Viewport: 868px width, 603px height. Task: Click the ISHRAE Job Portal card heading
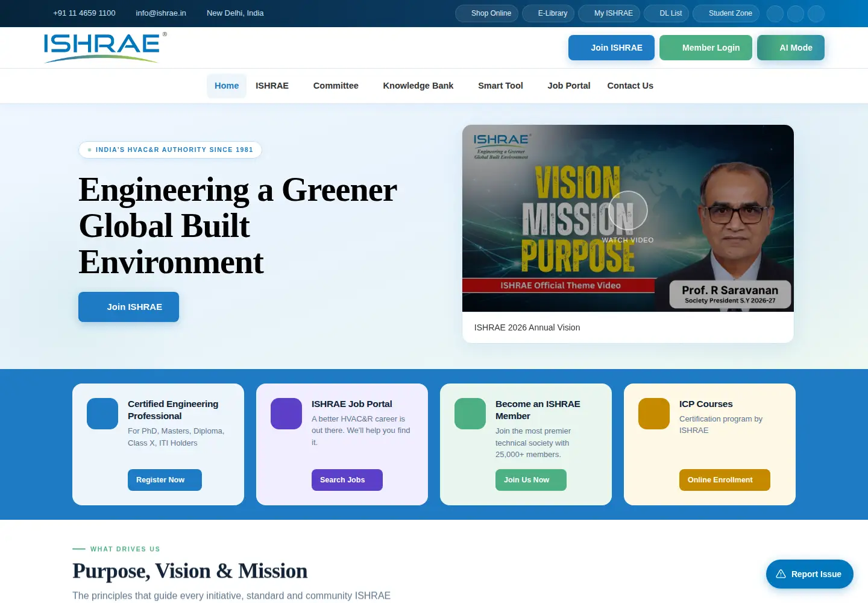coord(352,404)
